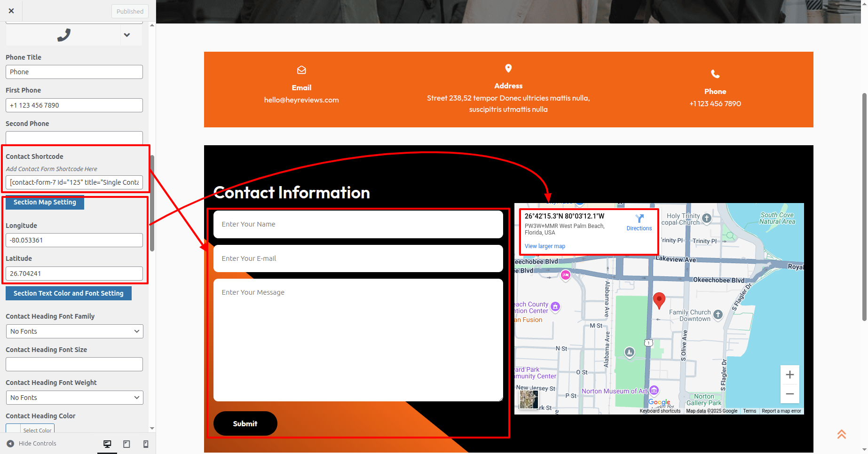Switch to mobile preview device icon
This screenshot has width=868, height=454.
click(x=146, y=444)
